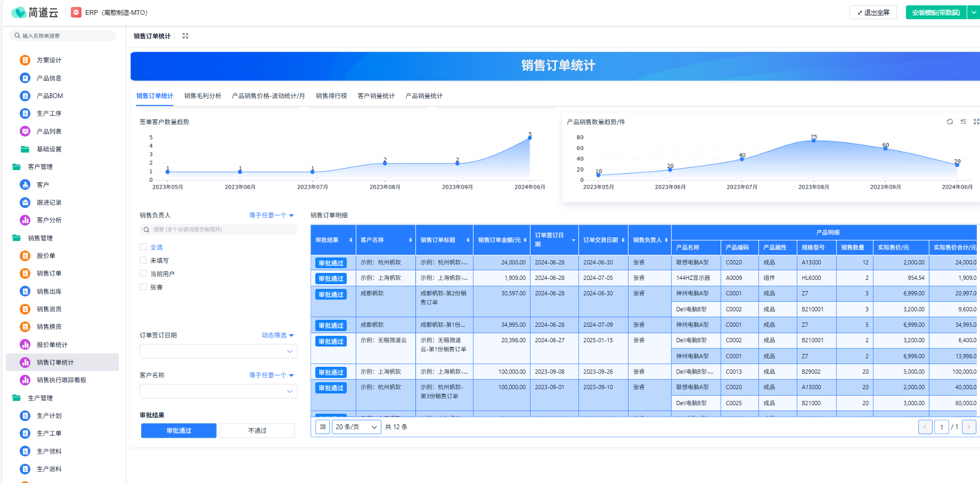
Task: Click the row-height icon left of 20 条/页
Action: [322, 427]
